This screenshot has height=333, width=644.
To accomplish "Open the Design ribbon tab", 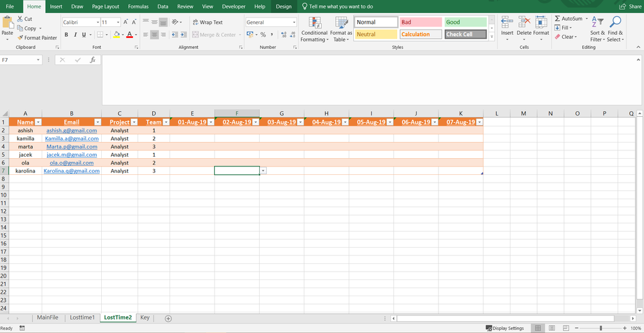I will coord(284,6).
